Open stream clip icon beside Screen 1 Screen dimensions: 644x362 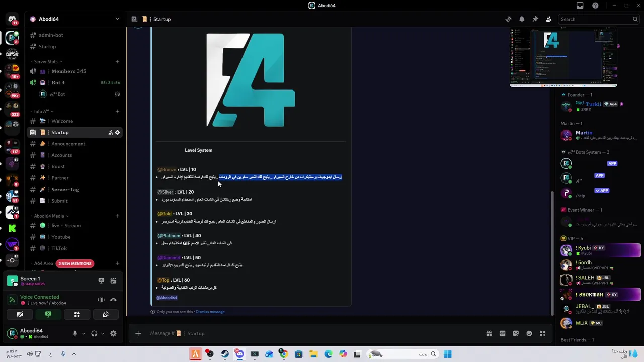pos(114,281)
